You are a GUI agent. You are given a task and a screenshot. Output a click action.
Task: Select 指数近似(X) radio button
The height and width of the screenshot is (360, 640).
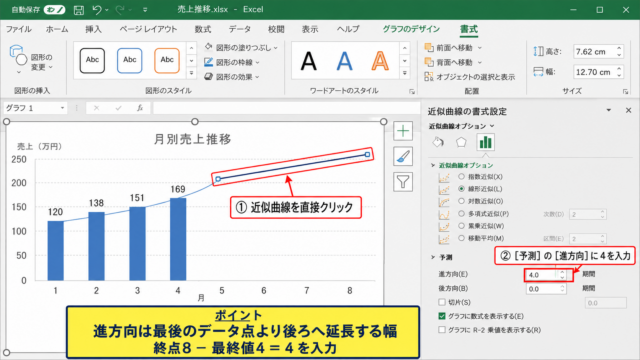click(x=461, y=176)
